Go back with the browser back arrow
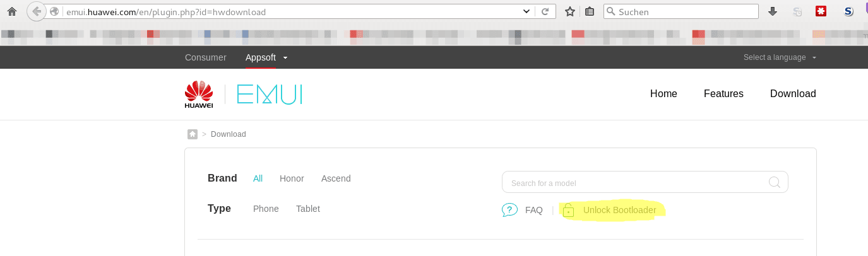 pyautogui.click(x=37, y=11)
